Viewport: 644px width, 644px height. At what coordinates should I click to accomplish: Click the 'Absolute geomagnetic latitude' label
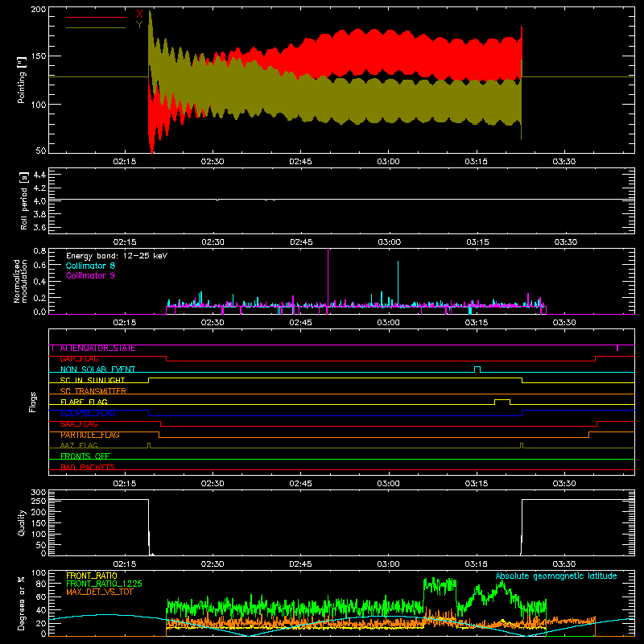[x=556, y=576]
